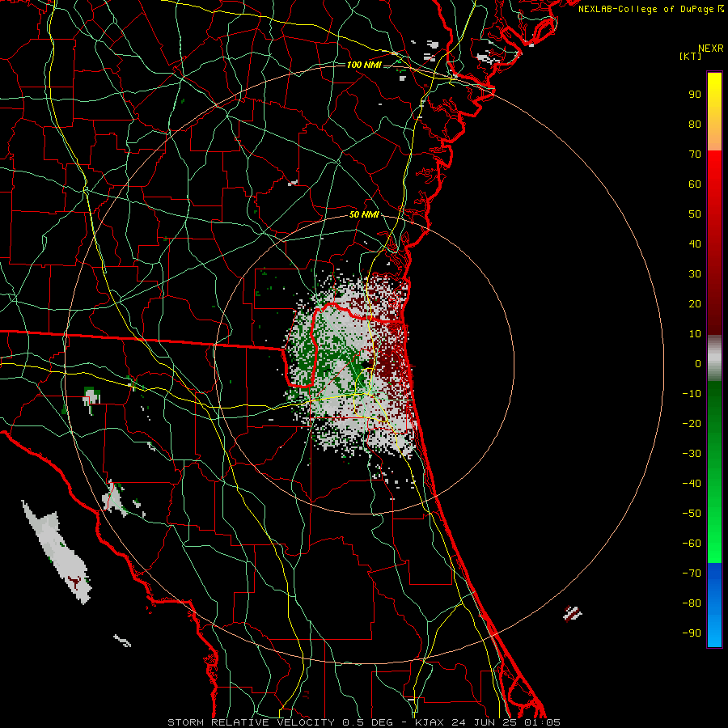Click the 70 value on the velocity scale
Image resolution: width=728 pixels, height=728 pixels.
695,154
